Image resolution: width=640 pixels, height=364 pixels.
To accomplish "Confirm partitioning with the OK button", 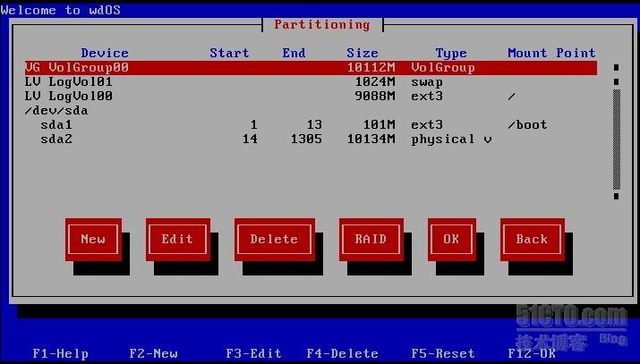I will [451, 240].
